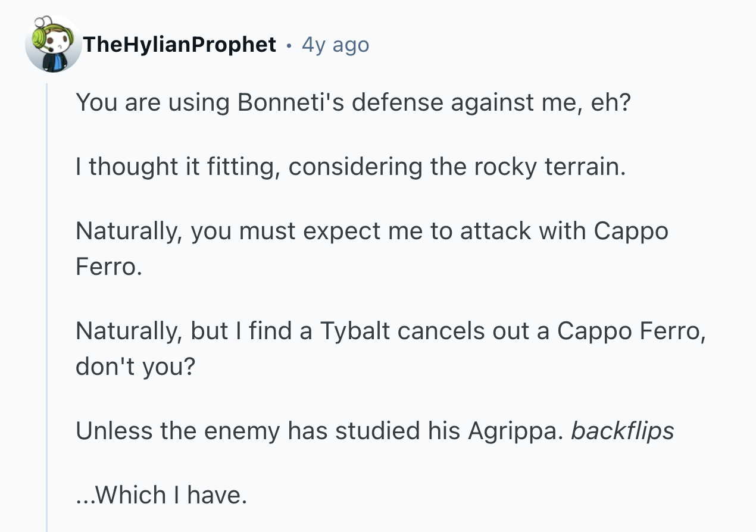Click the dot separator before the timestamp
The height and width of the screenshot is (532, 756).
click(x=289, y=45)
